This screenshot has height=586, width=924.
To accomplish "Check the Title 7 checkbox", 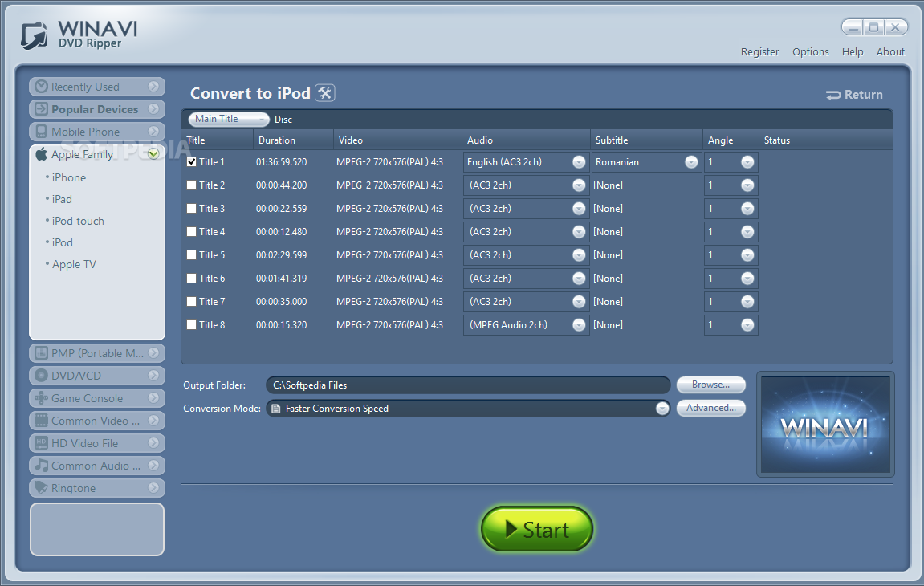I will pos(192,301).
